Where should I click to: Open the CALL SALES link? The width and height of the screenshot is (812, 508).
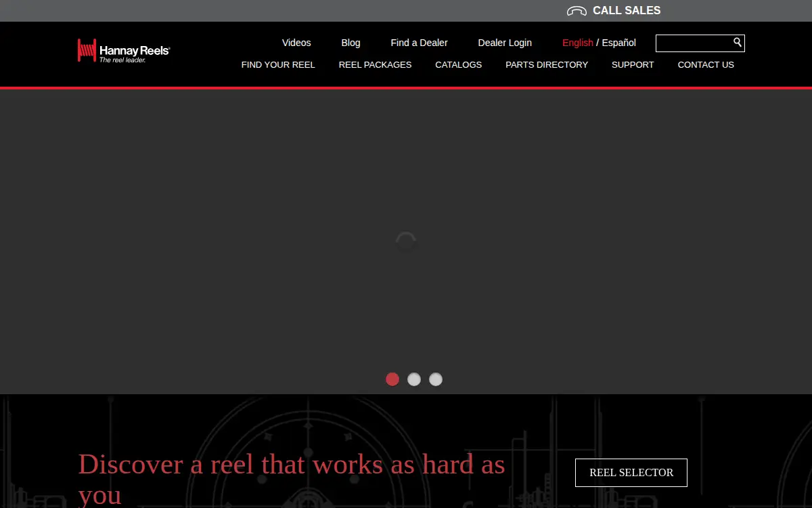pyautogui.click(x=627, y=11)
